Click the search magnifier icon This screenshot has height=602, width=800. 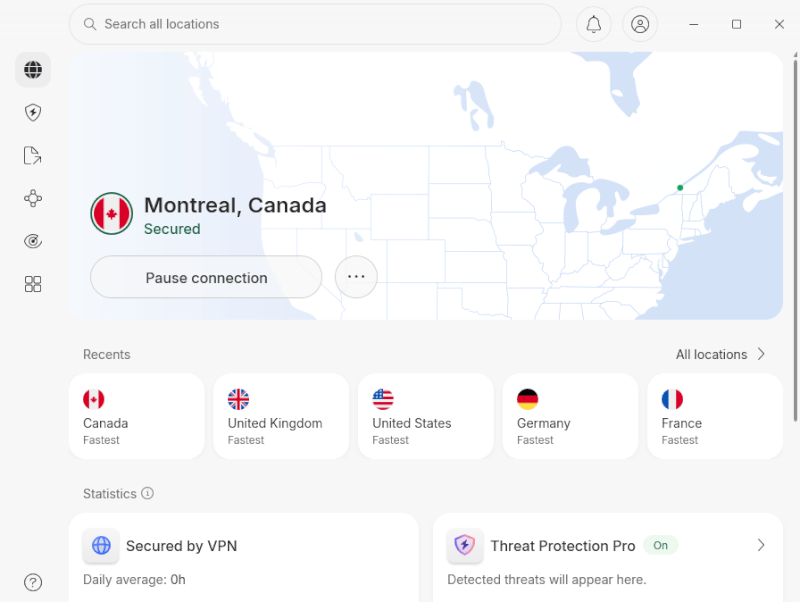coord(90,24)
